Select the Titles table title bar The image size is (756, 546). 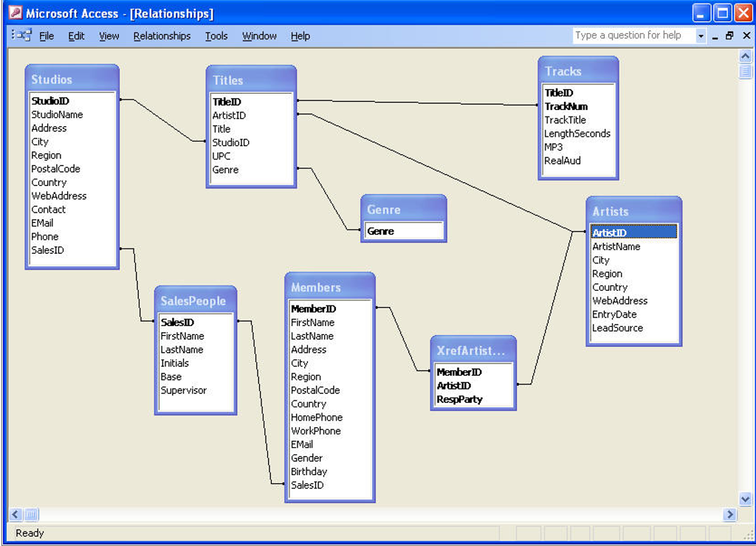click(x=251, y=80)
